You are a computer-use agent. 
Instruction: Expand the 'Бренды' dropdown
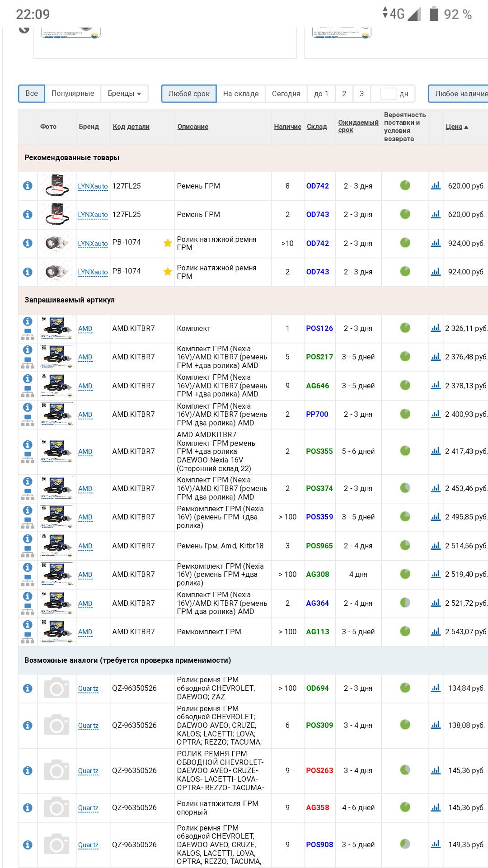pyautogui.click(x=124, y=94)
